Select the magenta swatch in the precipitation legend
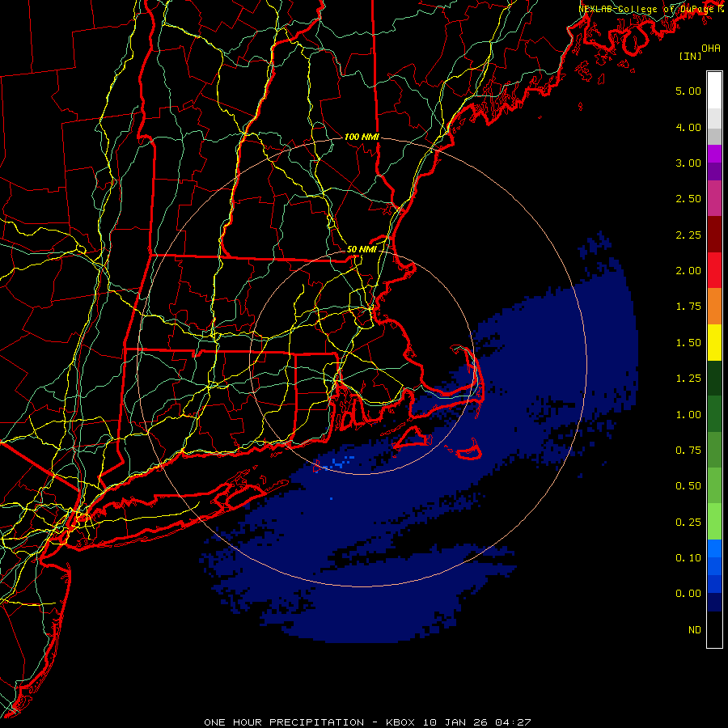Viewport: 728px width, 728px height. pyautogui.click(x=714, y=154)
